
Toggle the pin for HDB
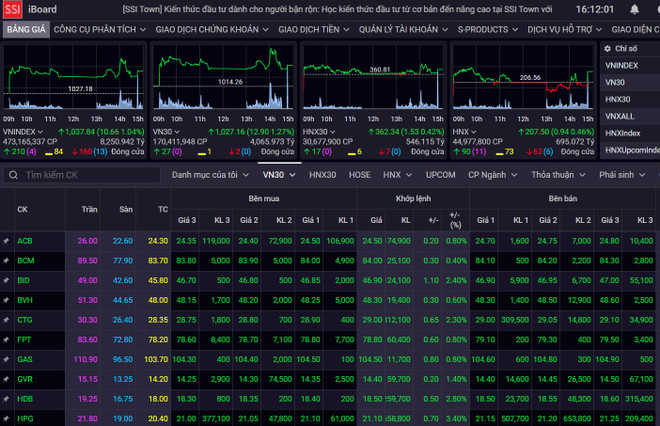click(x=6, y=398)
